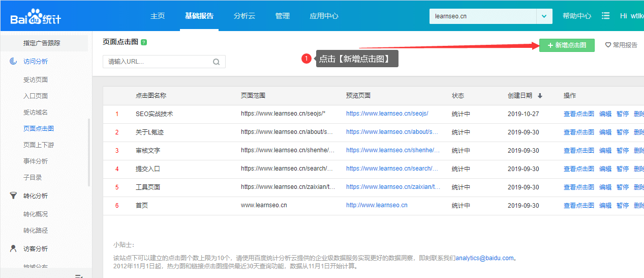Click the sort arrow next to 创建日期
Viewport: 644px width, 278px height.
[540, 96]
